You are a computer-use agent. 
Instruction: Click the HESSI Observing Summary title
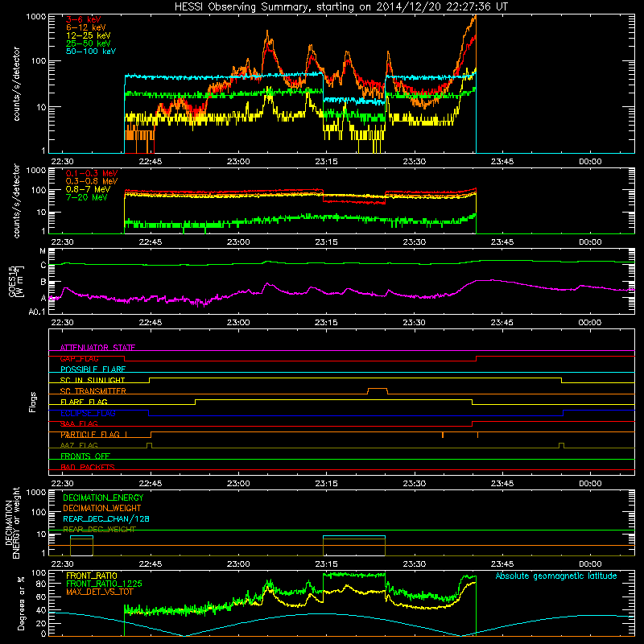(x=341, y=7)
